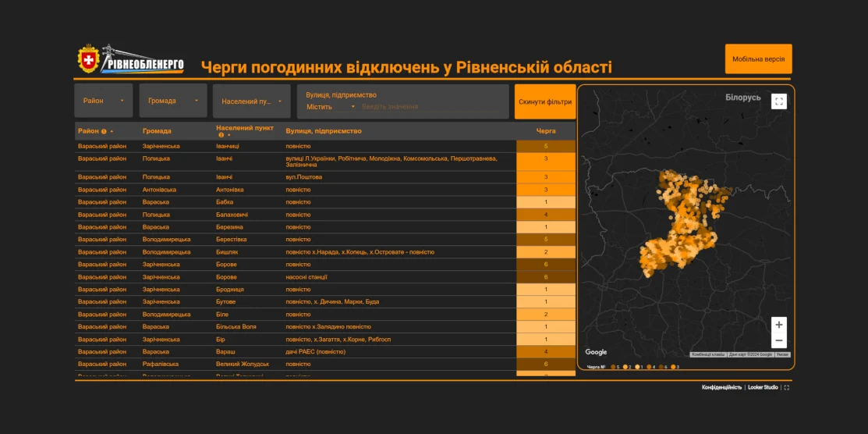Zoom in on the map
Viewport: 868px width, 434px height.
(778, 325)
